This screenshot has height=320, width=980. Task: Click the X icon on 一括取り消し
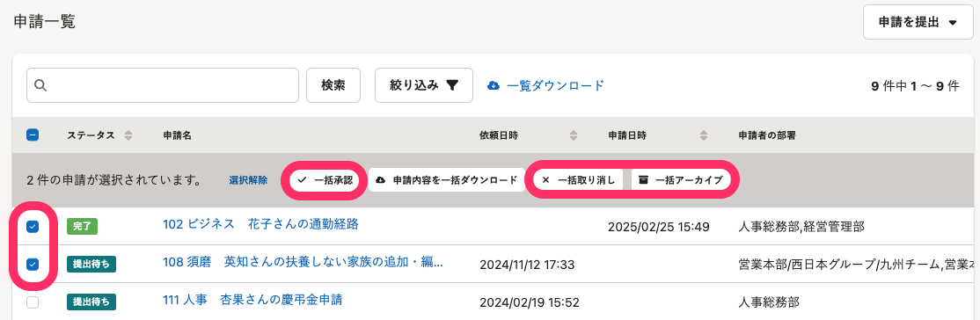point(545,180)
